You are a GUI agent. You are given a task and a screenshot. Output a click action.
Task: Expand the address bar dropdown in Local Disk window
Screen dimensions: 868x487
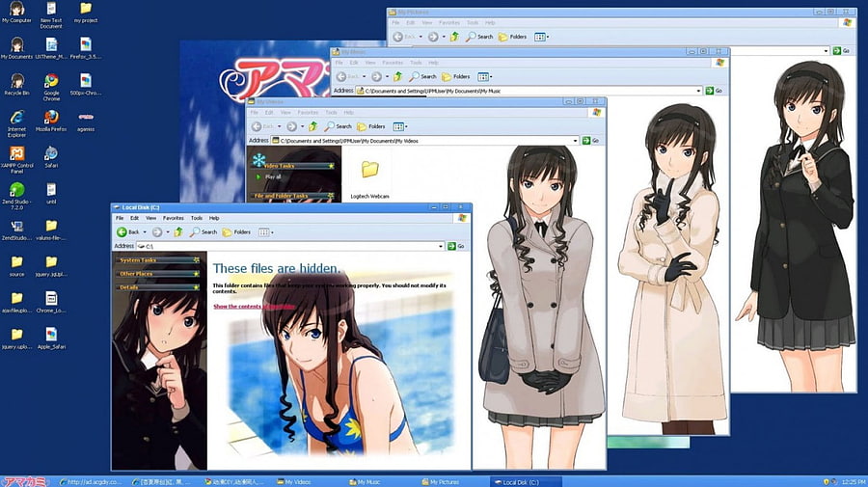pyautogui.click(x=441, y=246)
